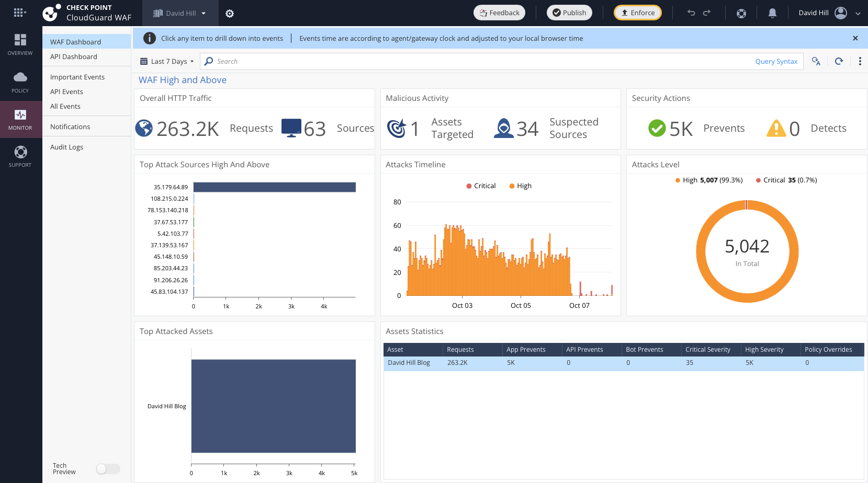Click the green Prevents checkmark icon
Image resolution: width=868 pixels, height=483 pixels.
[x=657, y=128]
